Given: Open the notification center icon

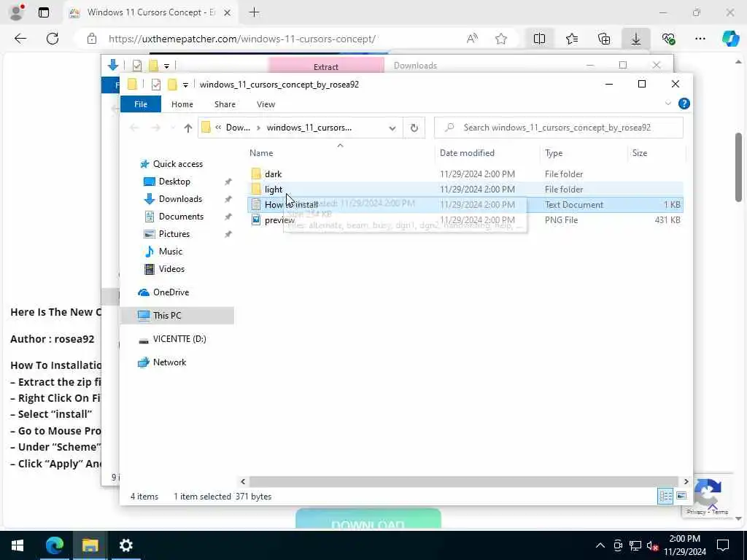Looking at the screenshot, I should click(x=723, y=545).
